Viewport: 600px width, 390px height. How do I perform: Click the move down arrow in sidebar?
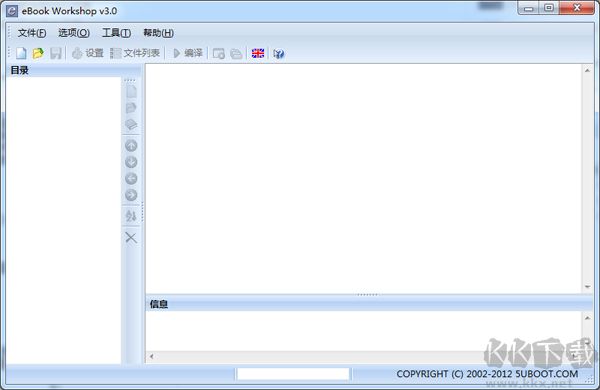pos(131,162)
